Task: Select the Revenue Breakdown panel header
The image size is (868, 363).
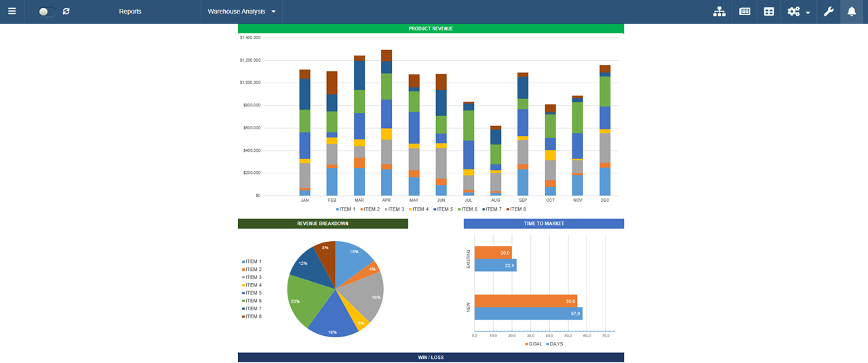Action: (x=323, y=223)
